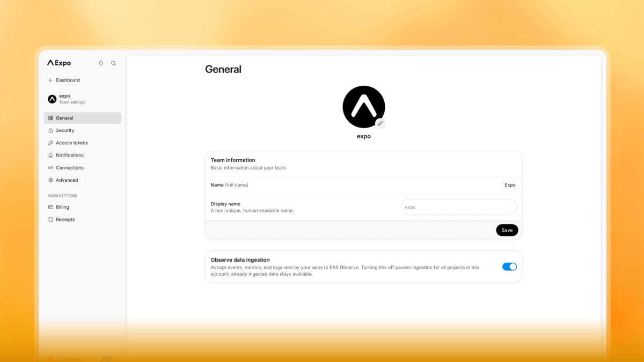
Task: Click the "Display name" label
Action: pyautogui.click(x=225, y=204)
